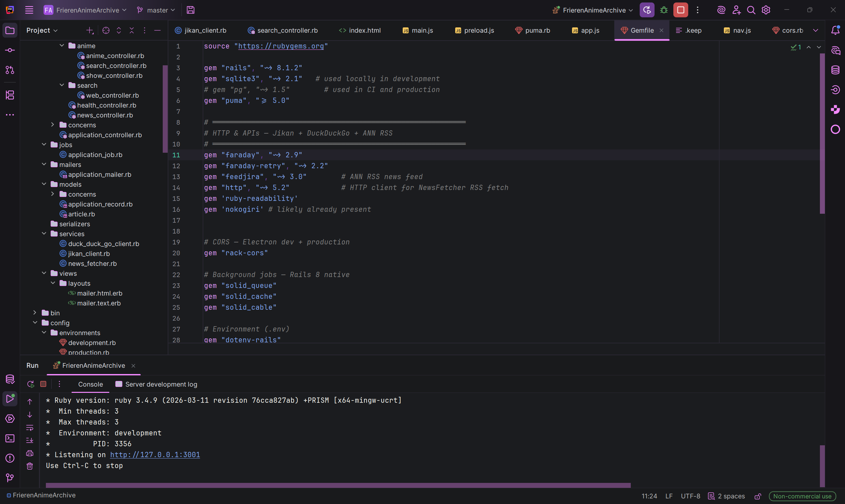The image size is (845, 504).
Task: Close the Gemfile editor tab
Action: (x=661, y=30)
